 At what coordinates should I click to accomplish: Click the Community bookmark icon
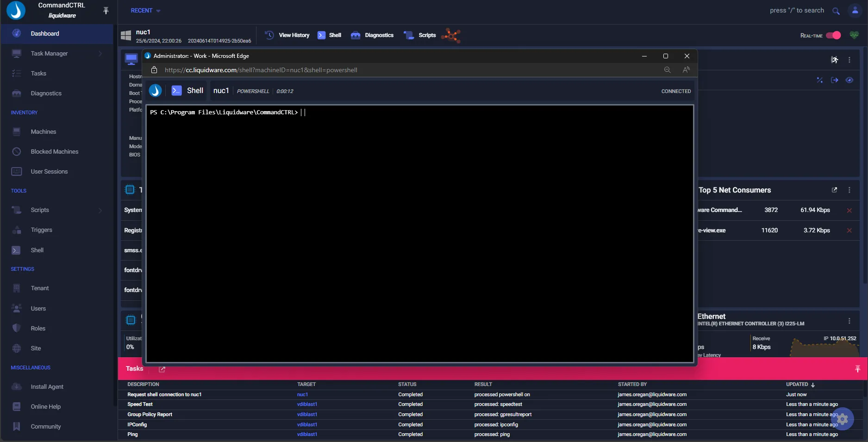point(17,427)
